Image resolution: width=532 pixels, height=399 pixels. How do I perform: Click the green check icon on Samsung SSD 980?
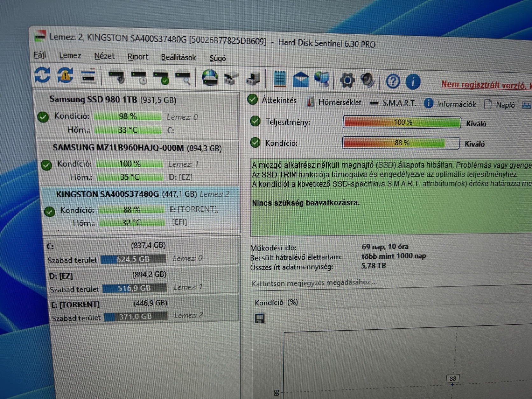tap(43, 117)
